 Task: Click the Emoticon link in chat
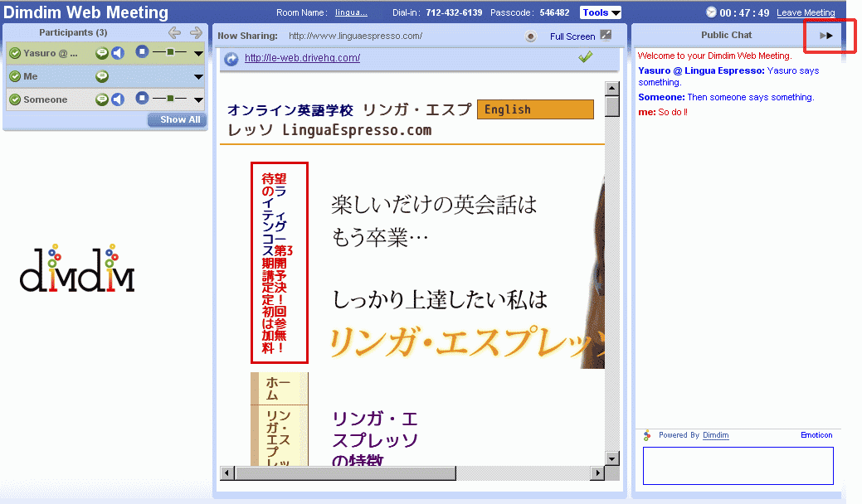pos(816,435)
